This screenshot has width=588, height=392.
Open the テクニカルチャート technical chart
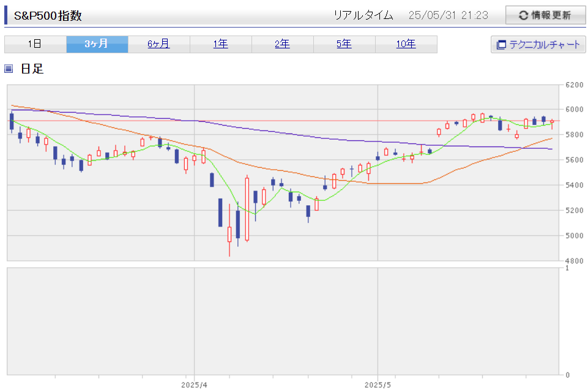point(538,45)
